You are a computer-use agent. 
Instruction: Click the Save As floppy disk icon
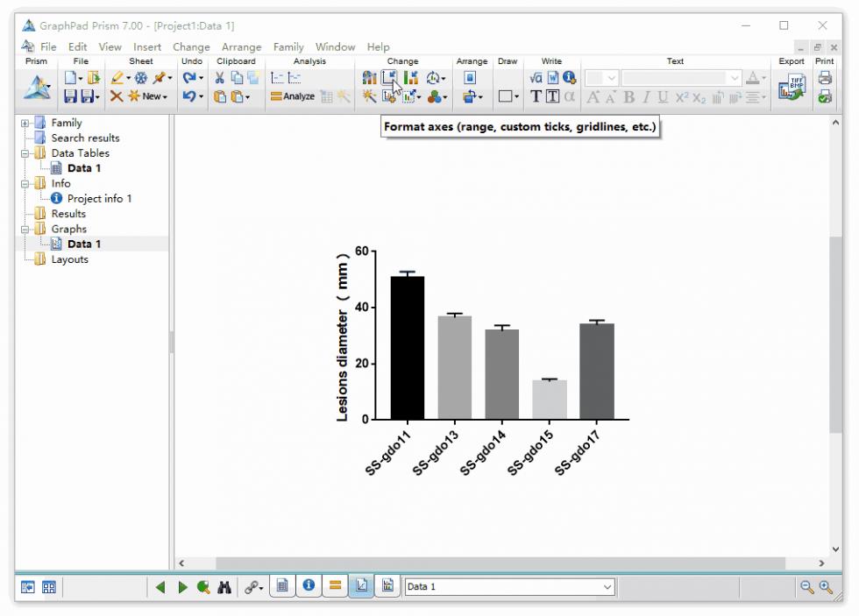(87, 96)
